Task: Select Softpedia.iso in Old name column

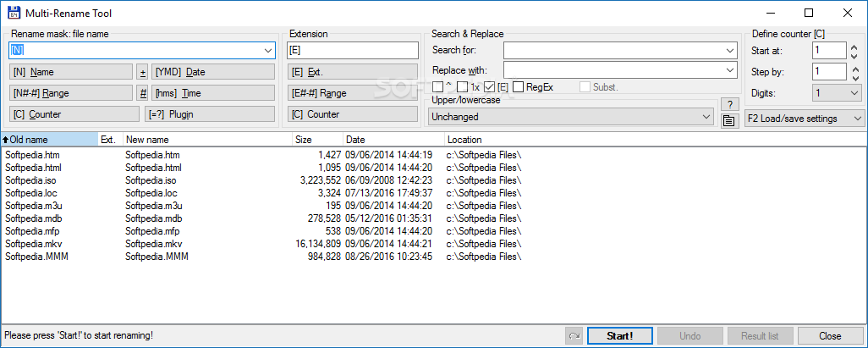Action: [x=30, y=180]
